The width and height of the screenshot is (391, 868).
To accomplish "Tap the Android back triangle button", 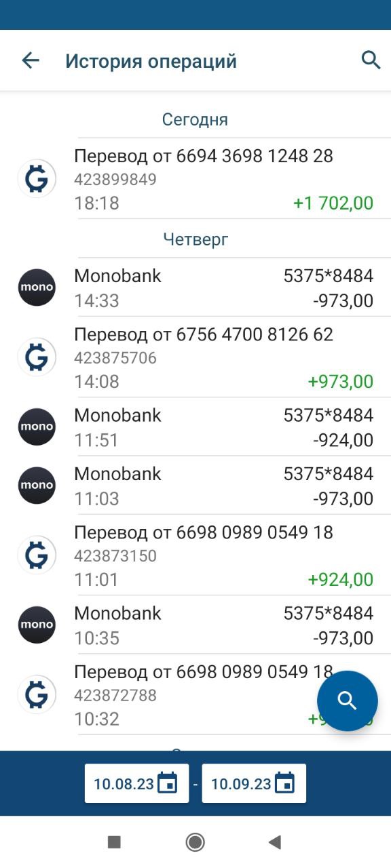I will (274, 842).
